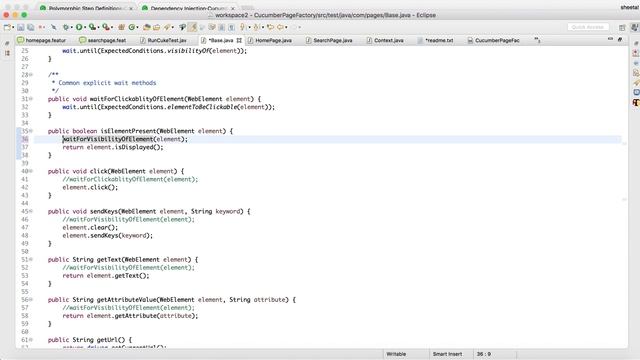Click the New file wizard icon
The height and width of the screenshot is (360, 640).
tap(7, 27)
